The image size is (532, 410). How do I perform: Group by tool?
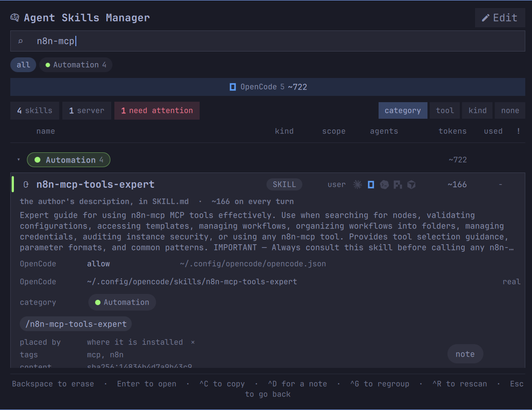[445, 111]
